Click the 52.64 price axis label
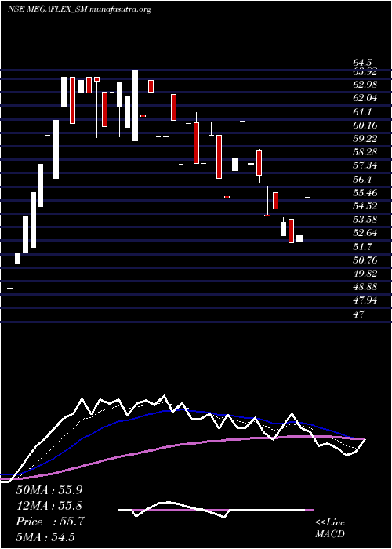This screenshot has width=392, height=549. pos(365,233)
